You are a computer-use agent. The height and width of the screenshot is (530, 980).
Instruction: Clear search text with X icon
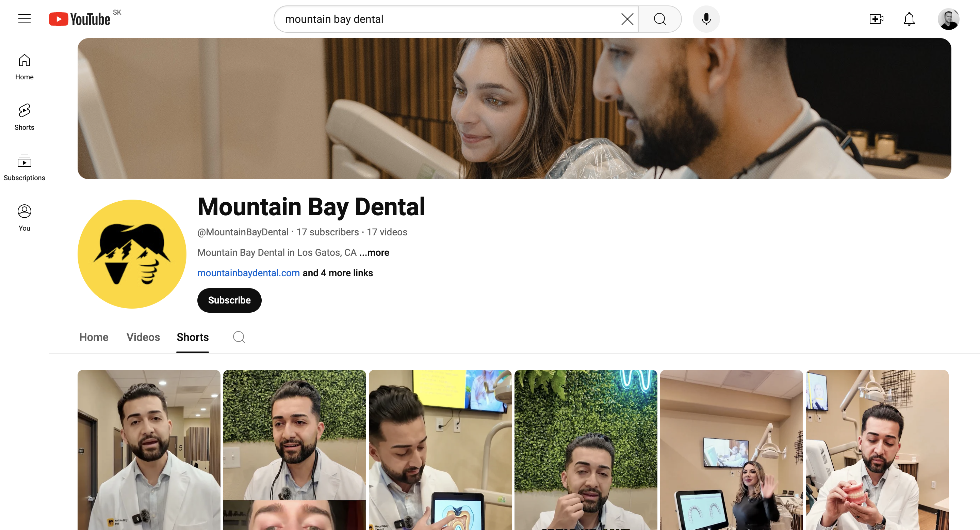[627, 19]
